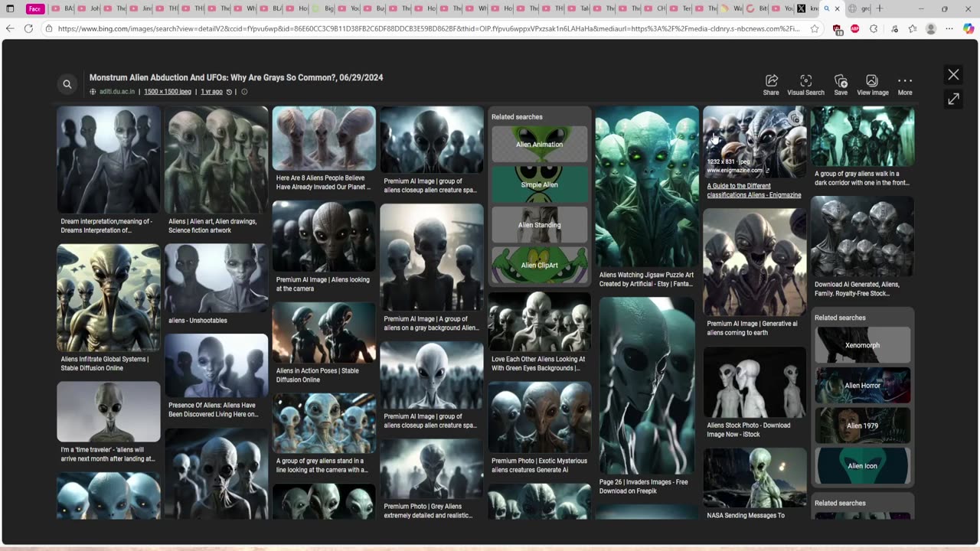Open the More options ellipsis

coord(905,85)
